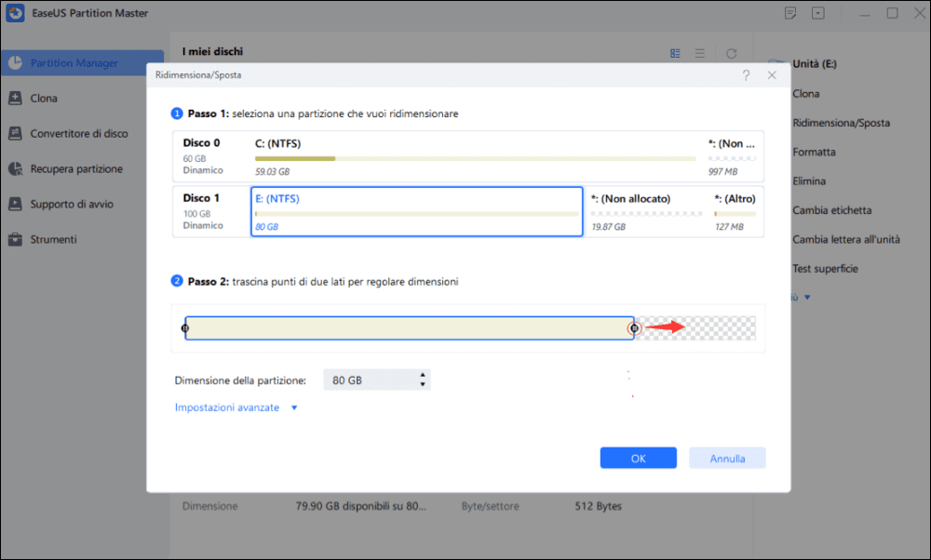931x560 pixels.
Task: Expand the more options arrow in right panel
Action: [x=807, y=297]
